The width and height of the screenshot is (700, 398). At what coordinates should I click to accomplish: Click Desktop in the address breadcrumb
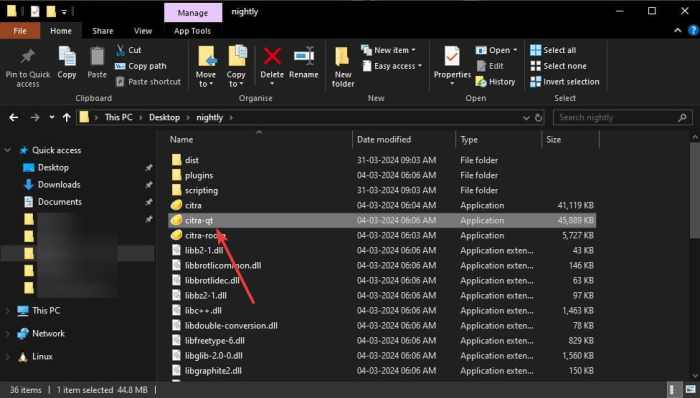coord(164,117)
